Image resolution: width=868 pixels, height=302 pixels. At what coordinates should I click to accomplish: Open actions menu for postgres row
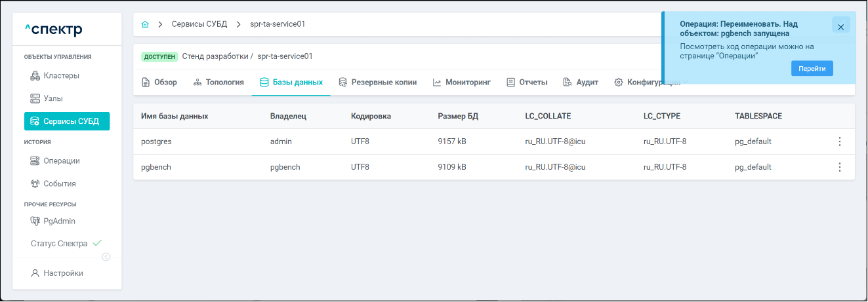(839, 142)
